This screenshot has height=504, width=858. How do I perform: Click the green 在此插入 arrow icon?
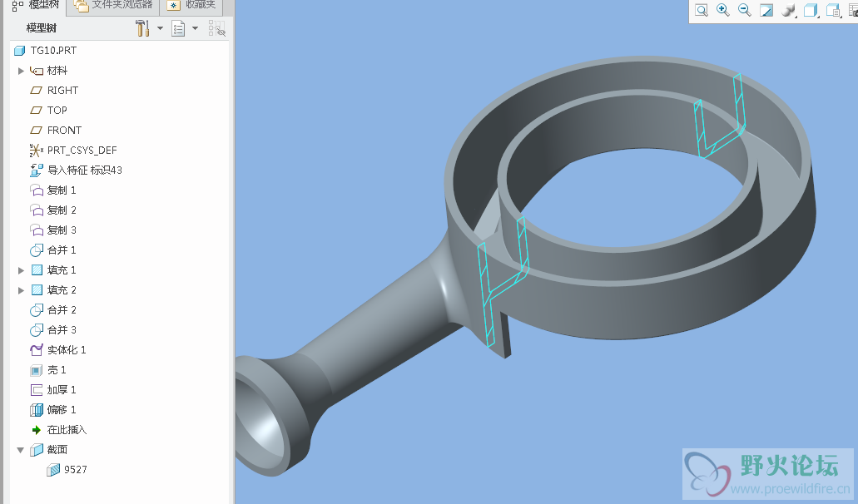[x=36, y=430]
